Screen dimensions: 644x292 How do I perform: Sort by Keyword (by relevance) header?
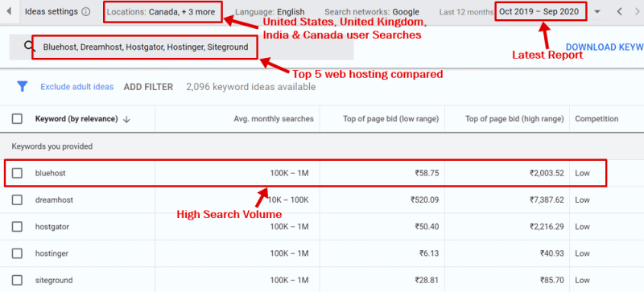76,119
